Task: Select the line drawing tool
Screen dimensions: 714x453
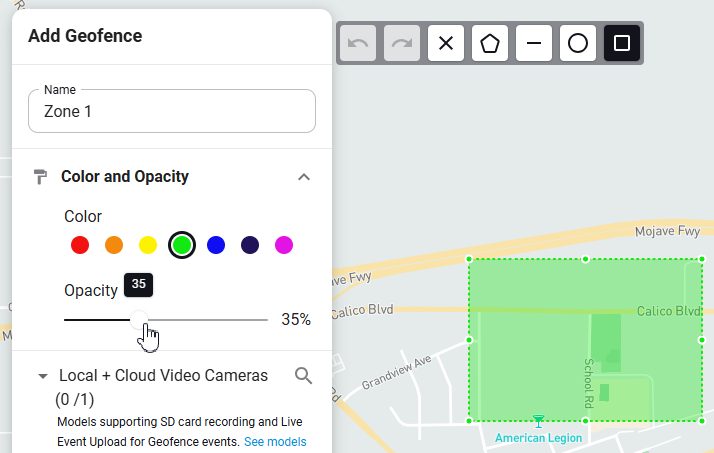Action: coord(534,43)
